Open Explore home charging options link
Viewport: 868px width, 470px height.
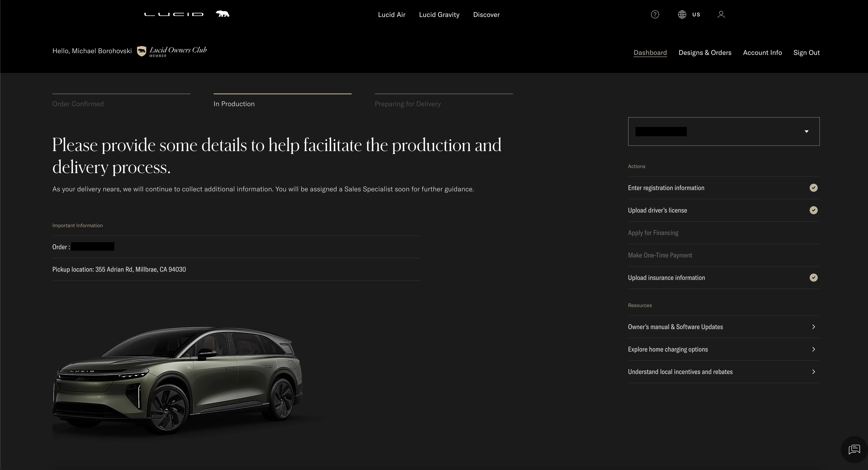pyautogui.click(x=724, y=349)
